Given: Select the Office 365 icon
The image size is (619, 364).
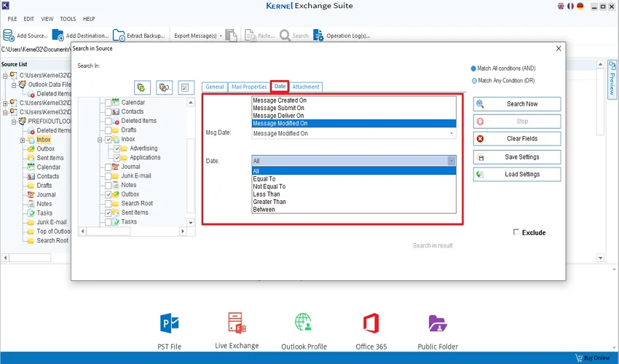Looking at the screenshot, I should pyautogui.click(x=371, y=323).
